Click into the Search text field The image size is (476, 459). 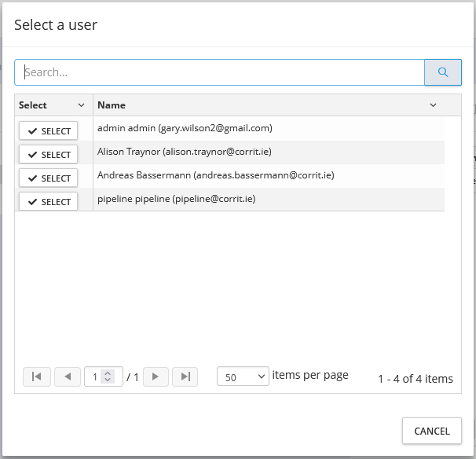220,72
